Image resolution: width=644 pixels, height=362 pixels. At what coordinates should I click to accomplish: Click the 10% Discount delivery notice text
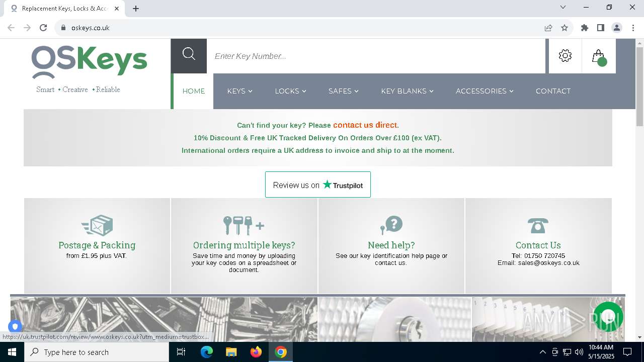click(x=317, y=138)
